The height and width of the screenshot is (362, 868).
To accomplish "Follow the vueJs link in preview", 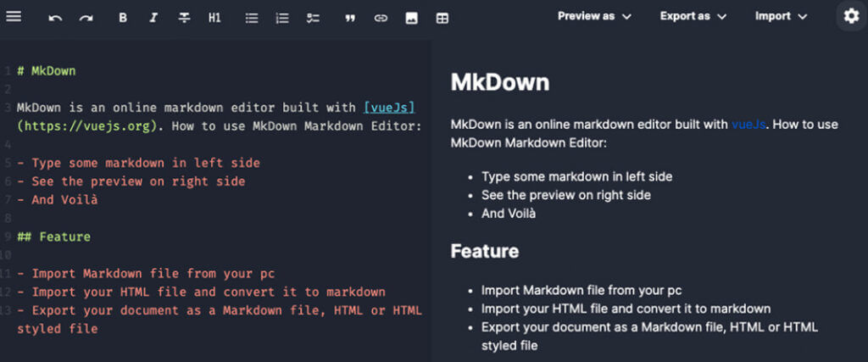I will pos(748,124).
